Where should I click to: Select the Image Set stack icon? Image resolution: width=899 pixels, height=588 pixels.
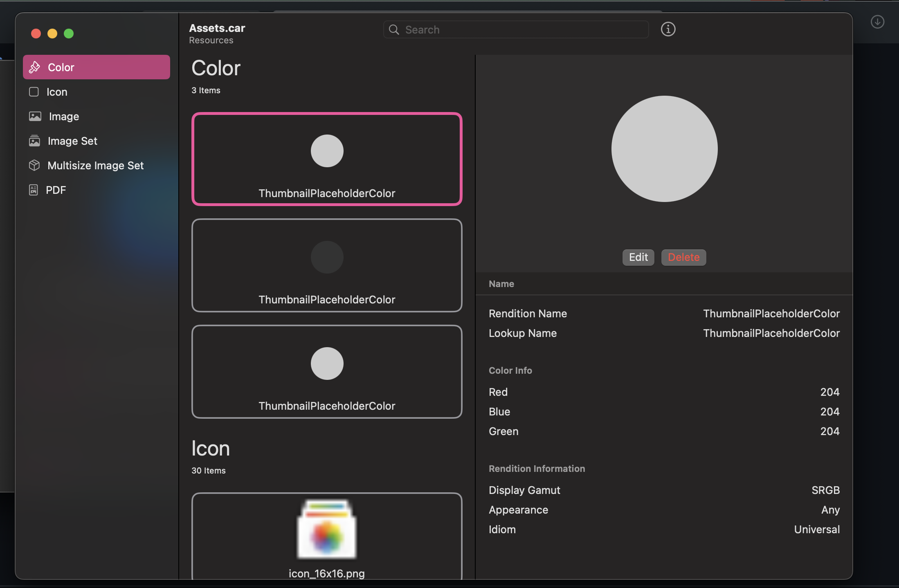tap(34, 141)
